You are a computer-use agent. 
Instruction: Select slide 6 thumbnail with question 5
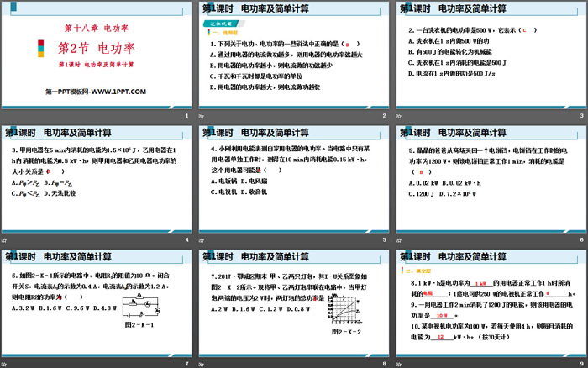[x=491, y=179]
